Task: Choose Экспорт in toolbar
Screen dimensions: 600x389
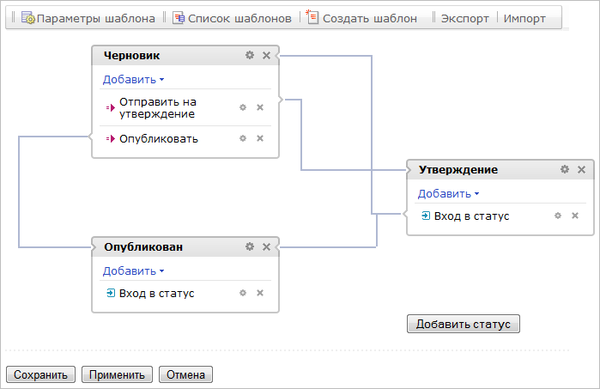Action: pos(465,18)
